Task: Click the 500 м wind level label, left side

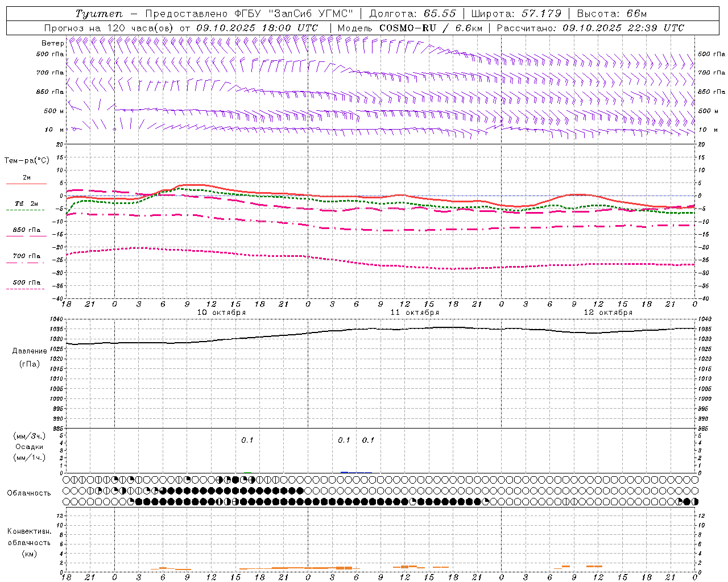Action: click(54, 111)
